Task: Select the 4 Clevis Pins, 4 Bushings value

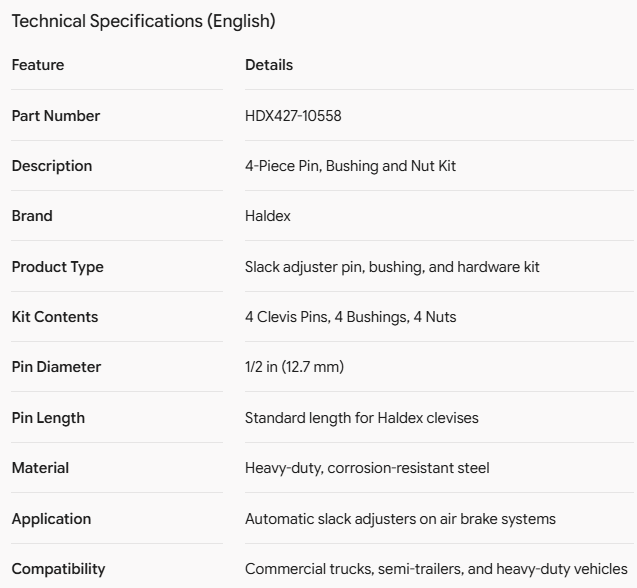Action: 351,317
